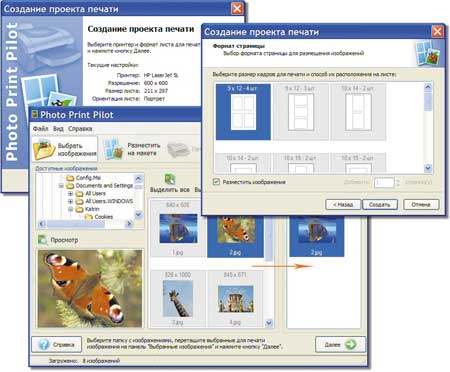Viewport: 450px width, 372px height.
Task: Click the Создать button
Action: pyautogui.click(x=380, y=205)
